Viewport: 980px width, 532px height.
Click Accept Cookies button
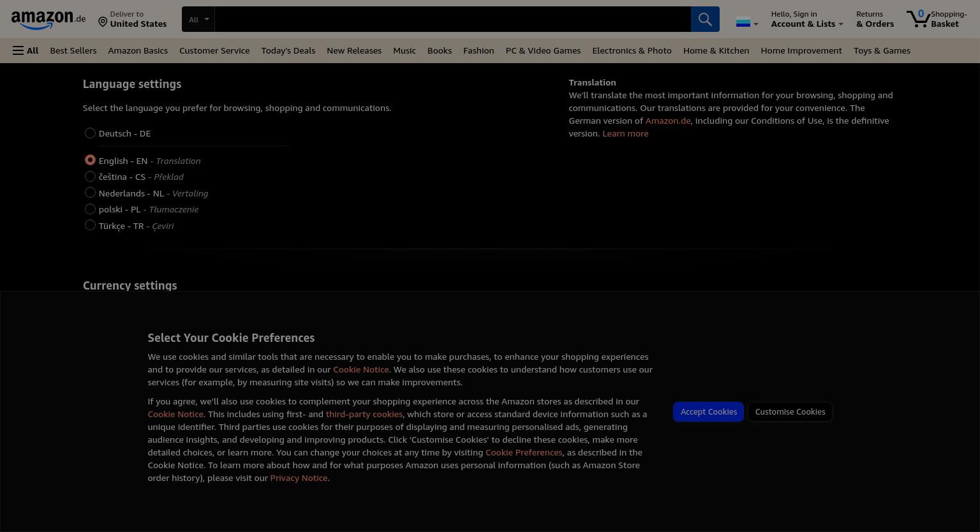pyautogui.click(x=708, y=411)
